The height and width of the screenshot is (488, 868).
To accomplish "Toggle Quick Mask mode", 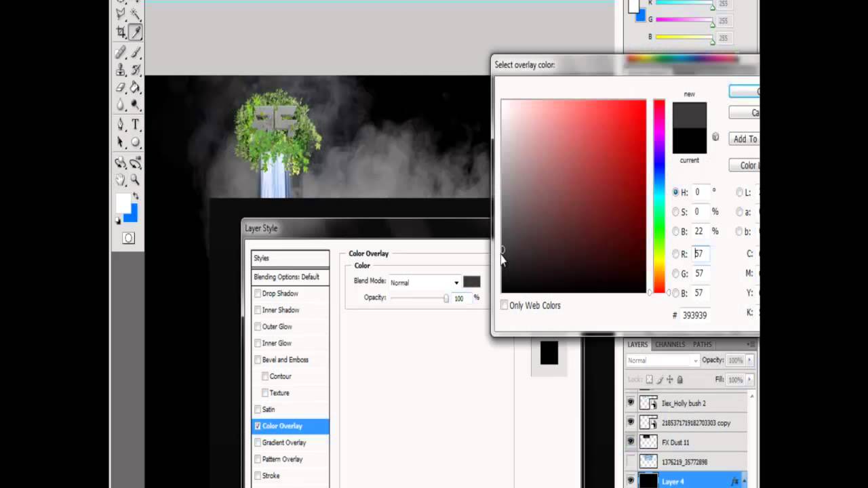I will (128, 238).
